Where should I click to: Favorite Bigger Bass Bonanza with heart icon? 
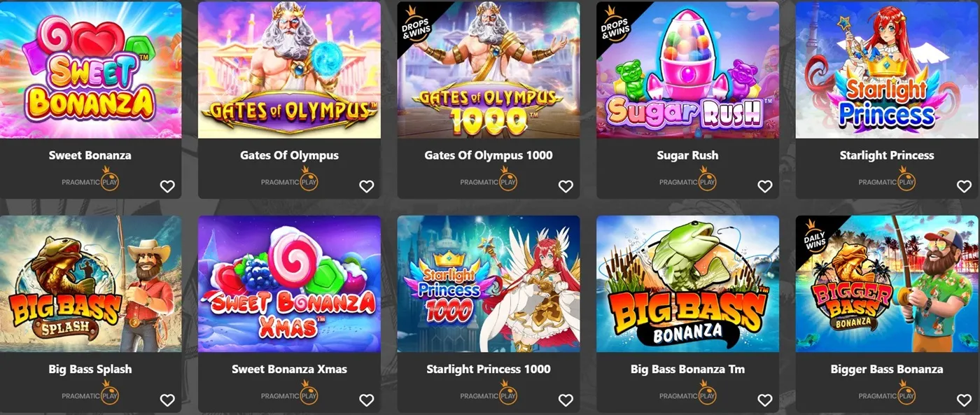click(x=964, y=400)
